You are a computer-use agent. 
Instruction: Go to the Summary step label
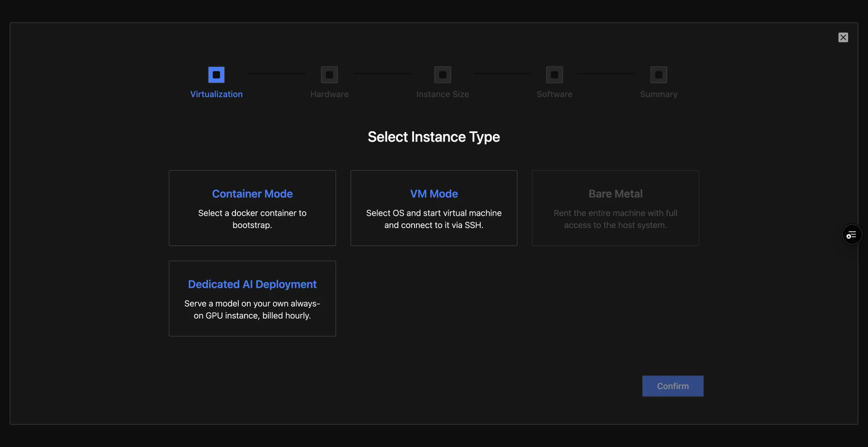pos(659,94)
